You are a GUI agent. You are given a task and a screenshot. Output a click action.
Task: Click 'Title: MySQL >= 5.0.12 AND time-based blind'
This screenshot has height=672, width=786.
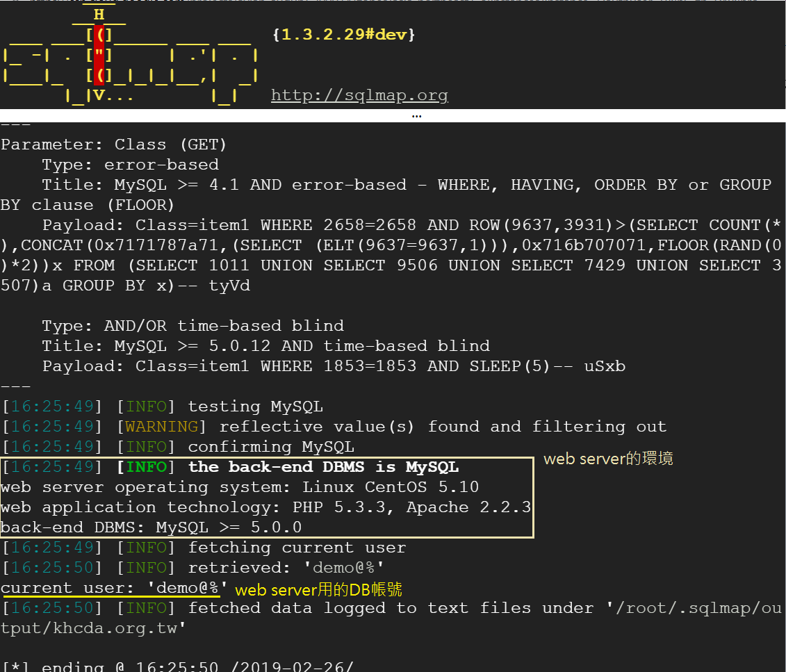tap(265, 346)
